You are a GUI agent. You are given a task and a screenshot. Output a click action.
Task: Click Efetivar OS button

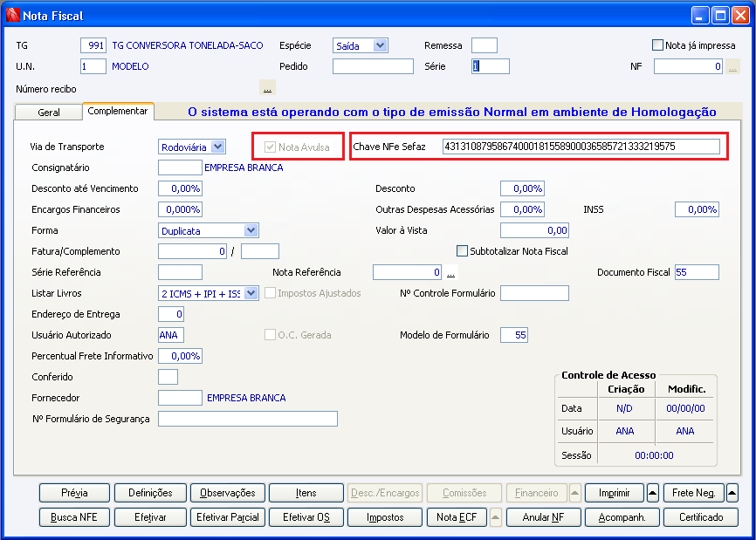(x=306, y=517)
